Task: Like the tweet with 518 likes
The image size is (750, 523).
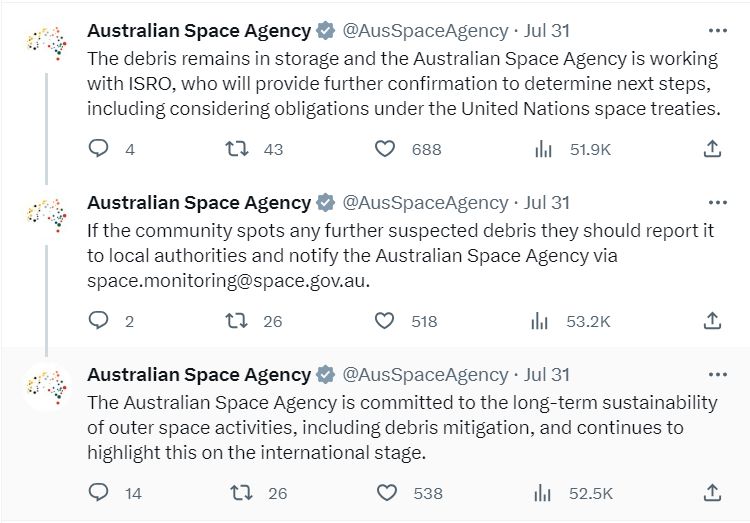Action: click(x=384, y=321)
